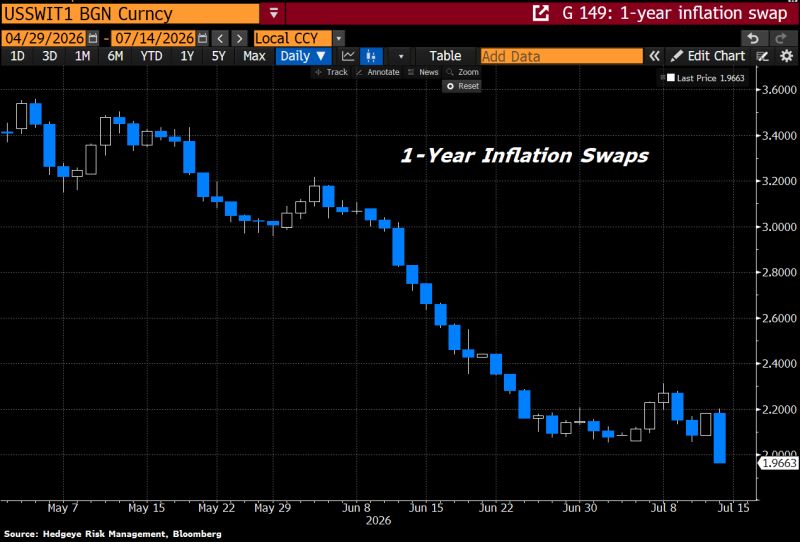
Task: Step the date range forward with right arrow
Action: pyautogui.click(x=239, y=38)
